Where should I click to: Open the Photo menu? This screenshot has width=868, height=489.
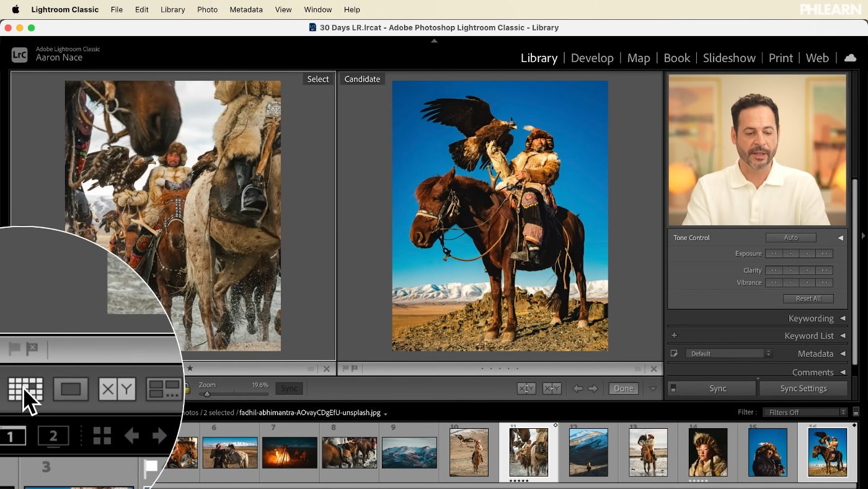point(207,9)
